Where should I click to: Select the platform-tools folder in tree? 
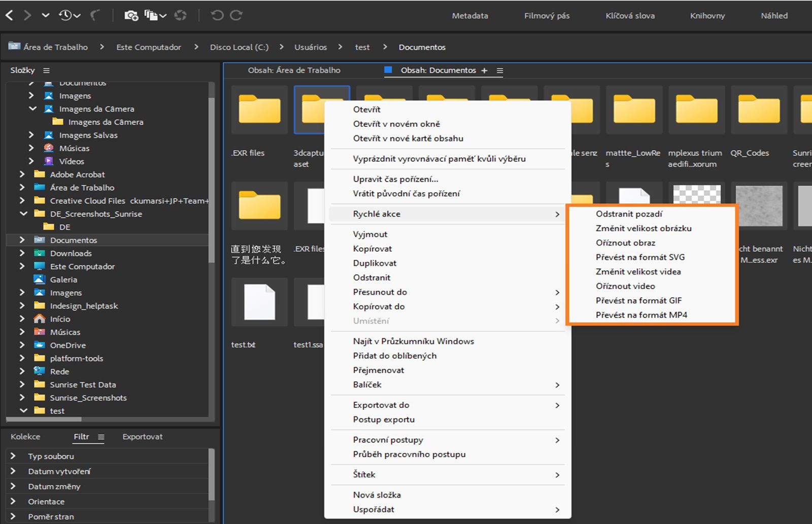pos(76,358)
